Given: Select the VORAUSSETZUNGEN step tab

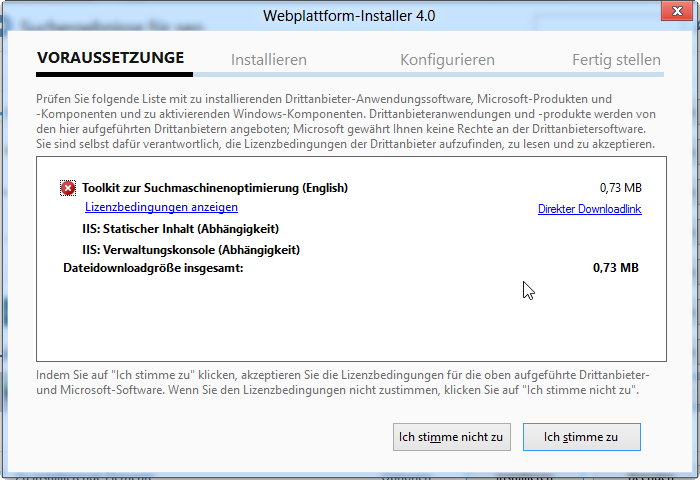Looking at the screenshot, I should (110, 58).
